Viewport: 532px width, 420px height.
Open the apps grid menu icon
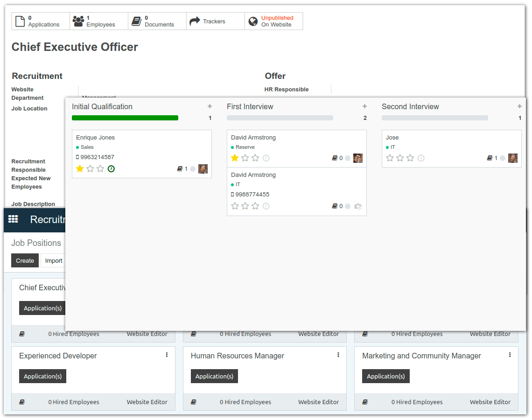tap(13, 219)
